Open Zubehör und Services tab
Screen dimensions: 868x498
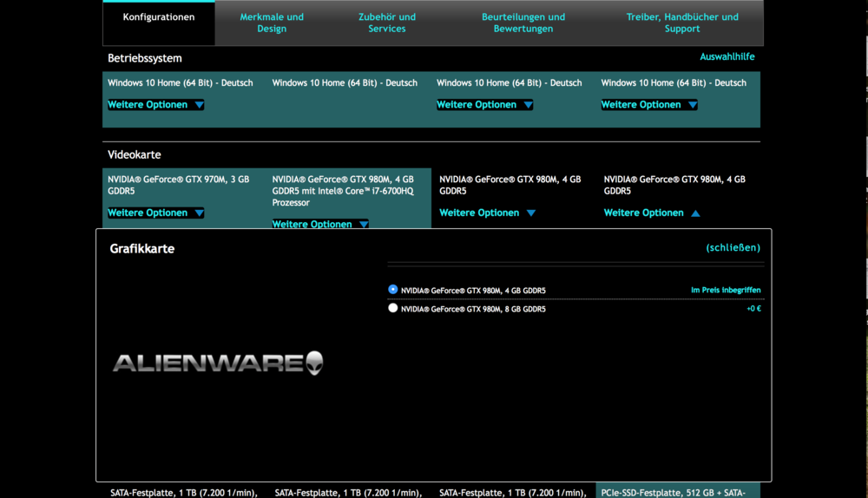387,23
